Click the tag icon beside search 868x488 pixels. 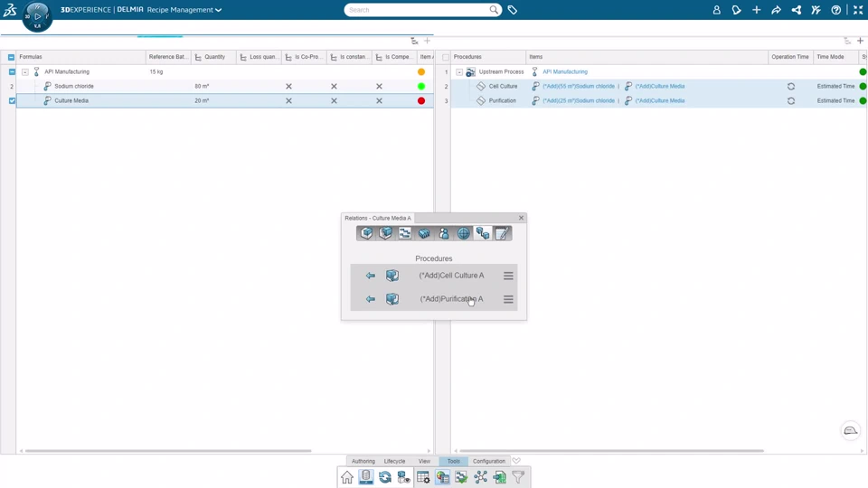(x=513, y=10)
